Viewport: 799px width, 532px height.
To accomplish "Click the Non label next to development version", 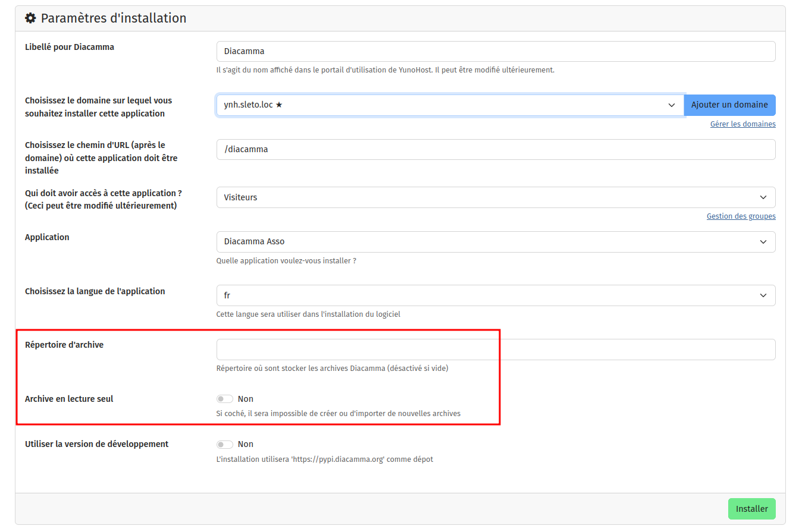I will [x=245, y=444].
